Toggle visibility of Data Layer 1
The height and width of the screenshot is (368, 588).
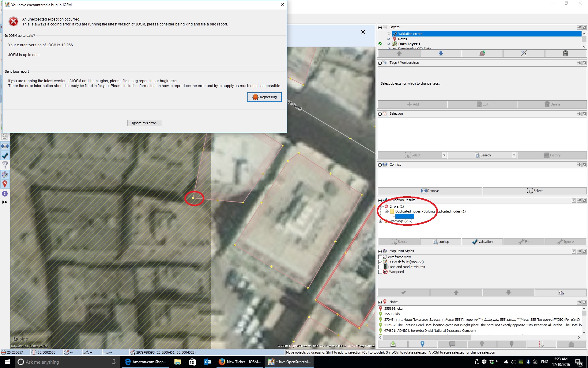click(389, 44)
